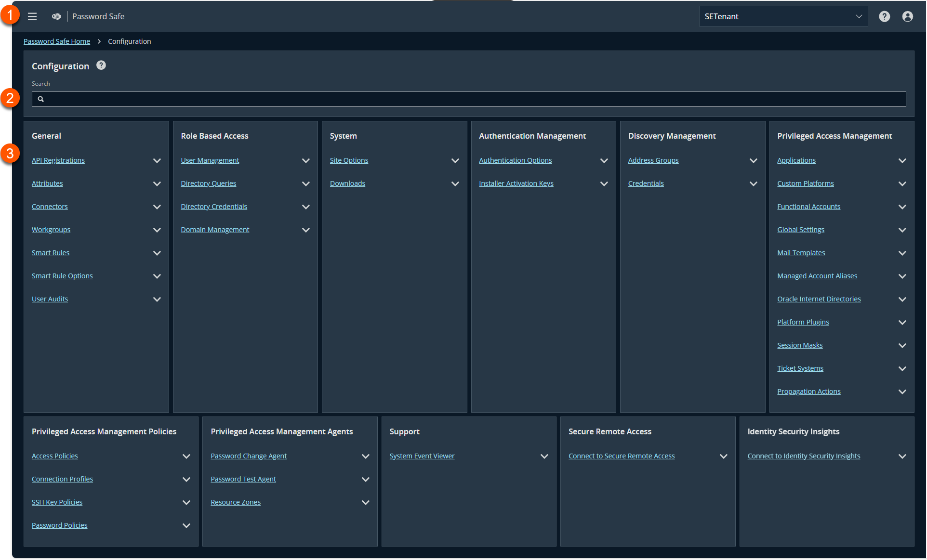The height and width of the screenshot is (560, 927).
Task: Expand the Platform Plugins chevron
Action: click(902, 322)
